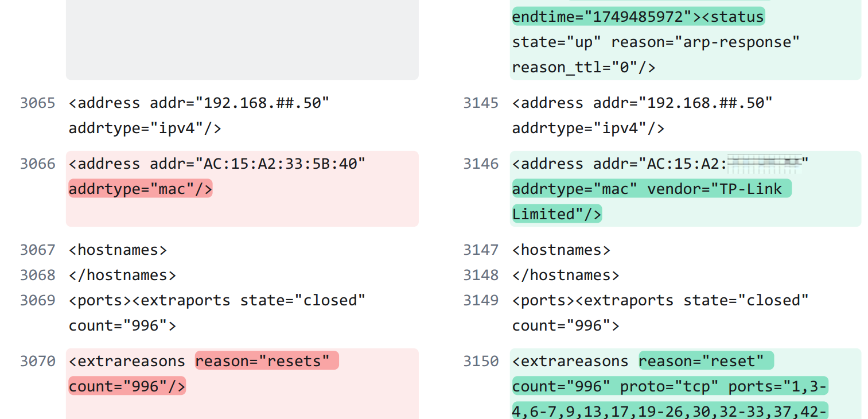
Task: Click <ports><extraports on left line 3069
Action: tap(150, 301)
